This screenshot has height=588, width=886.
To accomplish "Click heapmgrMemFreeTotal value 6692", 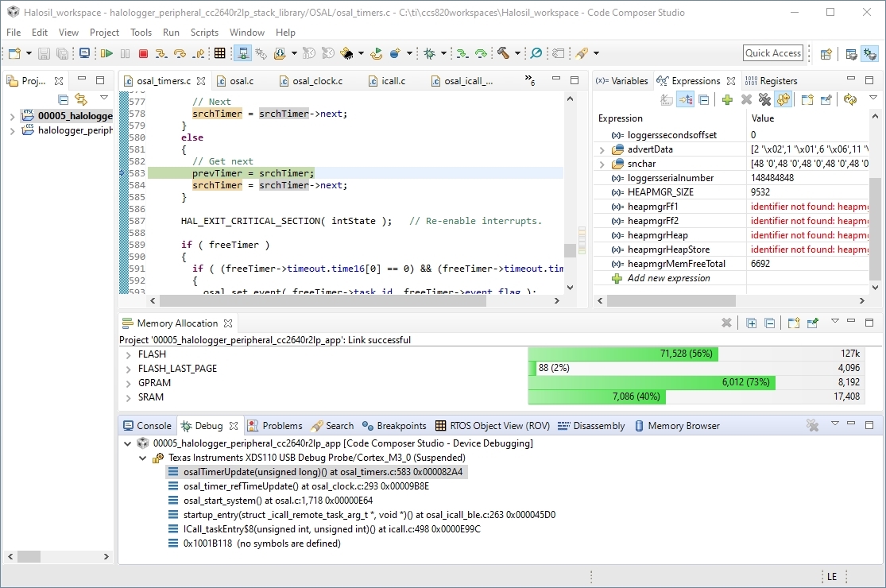I will point(760,264).
